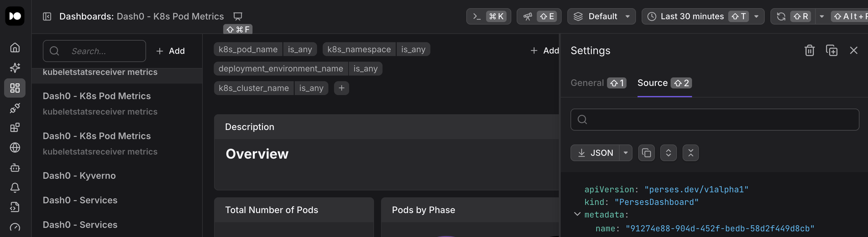
Task: Collapse the metadata section chevron
Action: [577, 214]
